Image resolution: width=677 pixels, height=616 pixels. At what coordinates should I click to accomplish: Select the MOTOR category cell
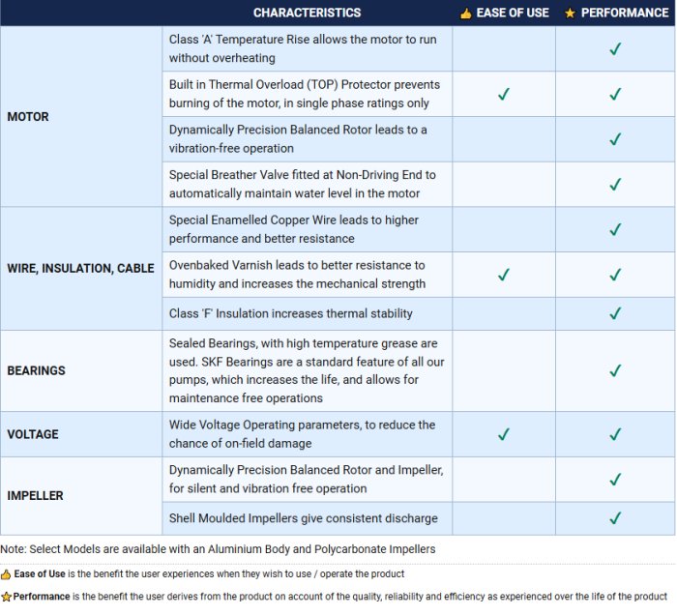click(28, 116)
